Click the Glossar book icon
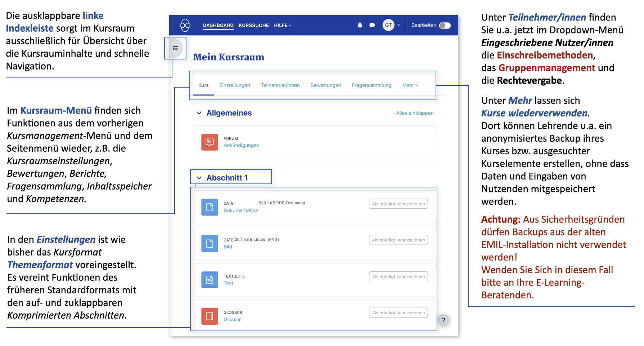The image size is (644, 346). 210,316
